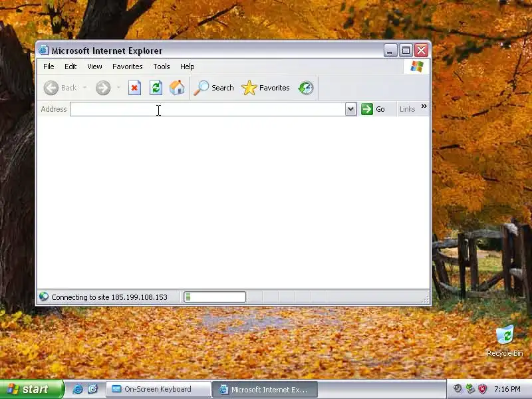Click the status bar globe icon

tap(44, 297)
